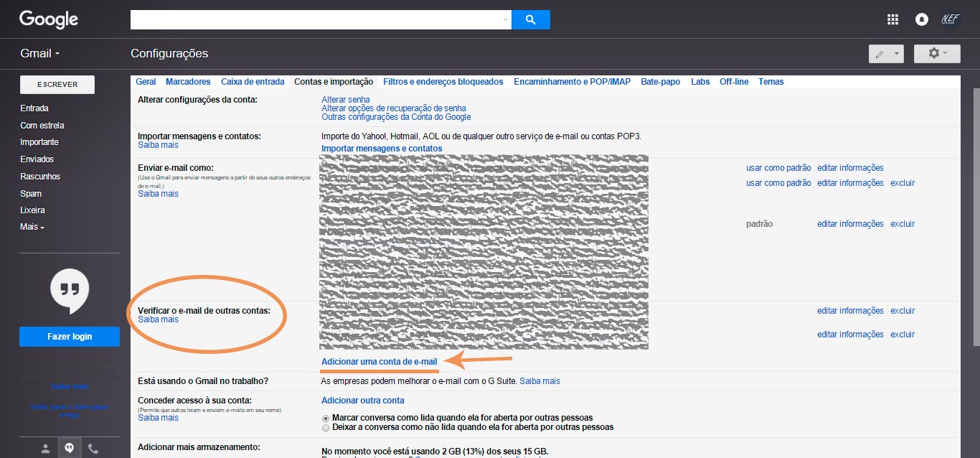
Task: Open the Rascunhos folder
Action: 40,177
